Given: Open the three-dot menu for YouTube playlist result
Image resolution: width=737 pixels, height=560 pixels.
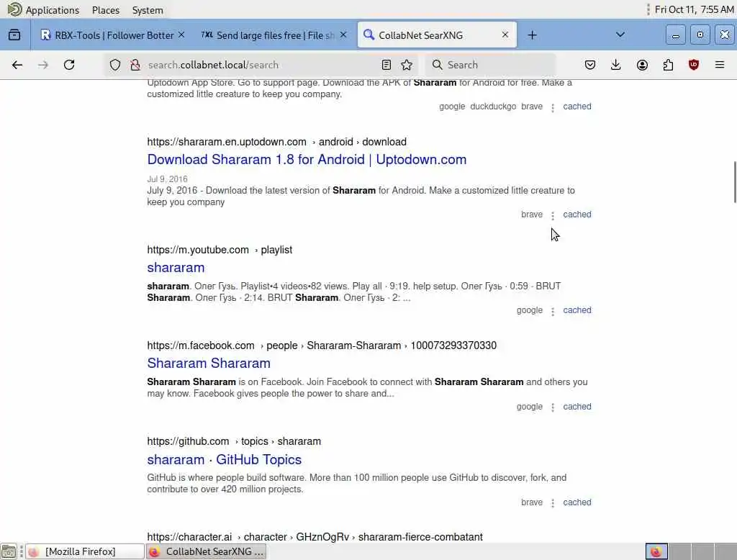Looking at the screenshot, I should [x=553, y=311].
